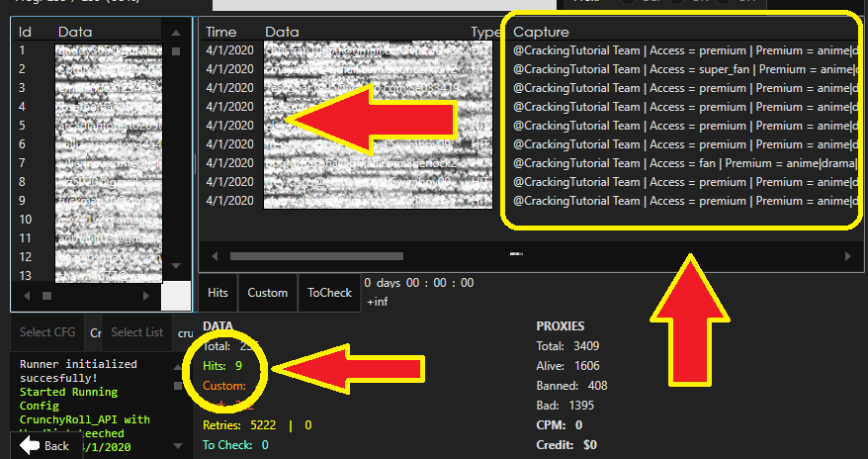Image resolution: width=868 pixels, height=459 pixels.
Task: Select row with Id 9 in the data list
Action: pos(91,201)
